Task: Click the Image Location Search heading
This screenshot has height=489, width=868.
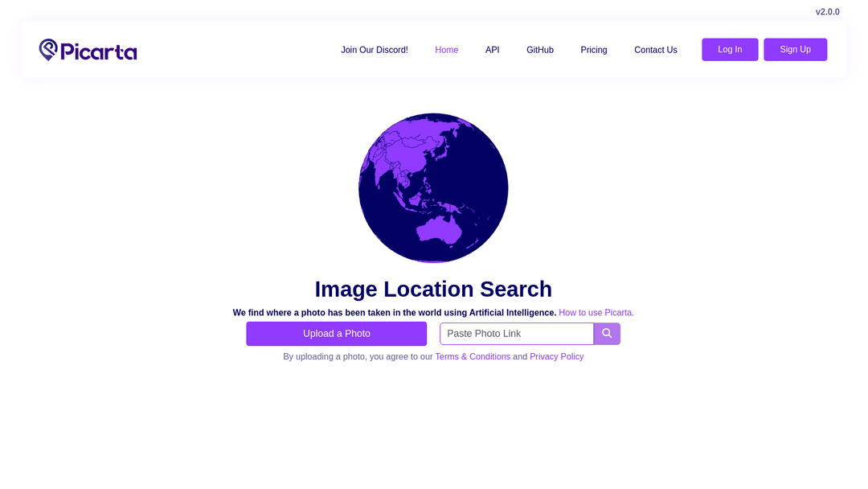Action: [x=433, y=289]
